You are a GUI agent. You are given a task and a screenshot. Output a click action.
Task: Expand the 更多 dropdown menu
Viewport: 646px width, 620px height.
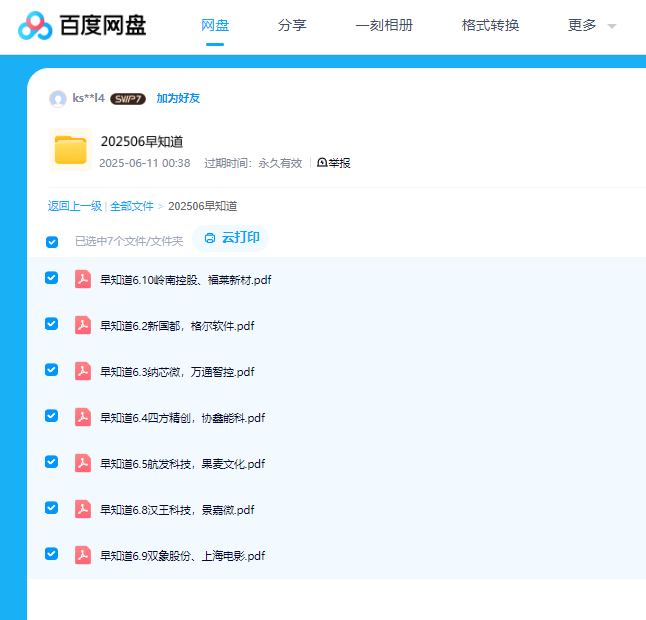[592, 26]
